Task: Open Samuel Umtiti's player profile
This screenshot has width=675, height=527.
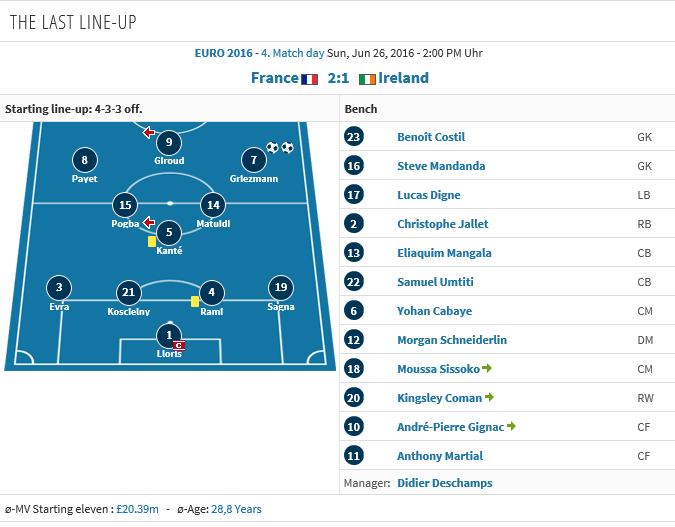Action: tap(435, 282)
